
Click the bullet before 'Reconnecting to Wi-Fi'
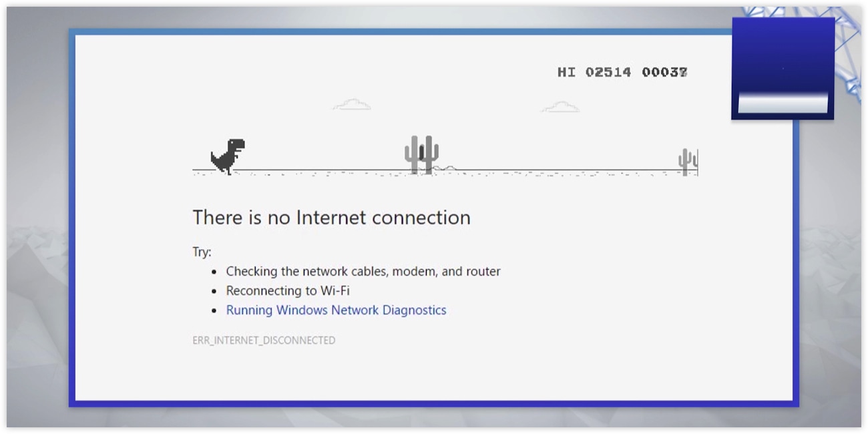click(214, 292)
